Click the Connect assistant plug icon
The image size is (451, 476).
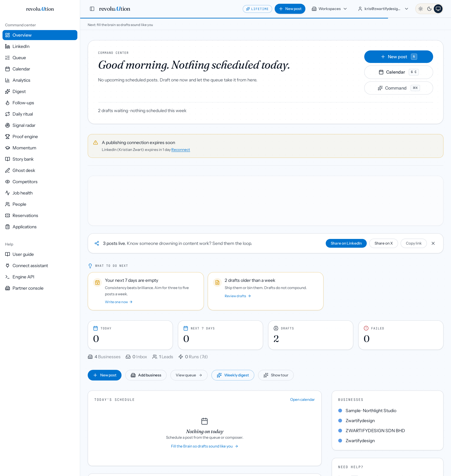[x=8, y=266]
